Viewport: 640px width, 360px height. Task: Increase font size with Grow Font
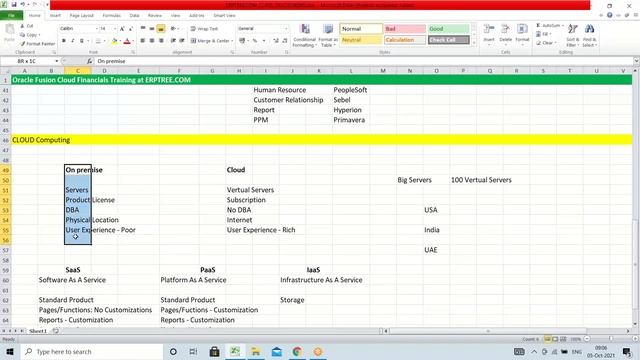122,29
